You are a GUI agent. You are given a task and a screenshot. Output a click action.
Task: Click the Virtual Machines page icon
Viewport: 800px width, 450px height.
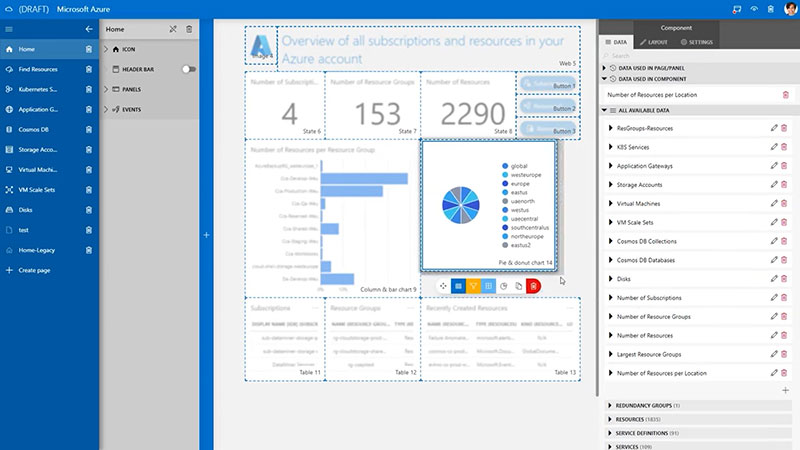9,170
